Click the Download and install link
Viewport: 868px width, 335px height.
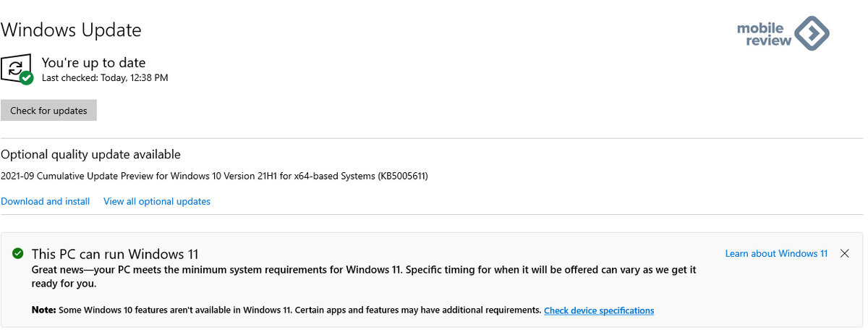pyautogui.click(x=46, y=201)
